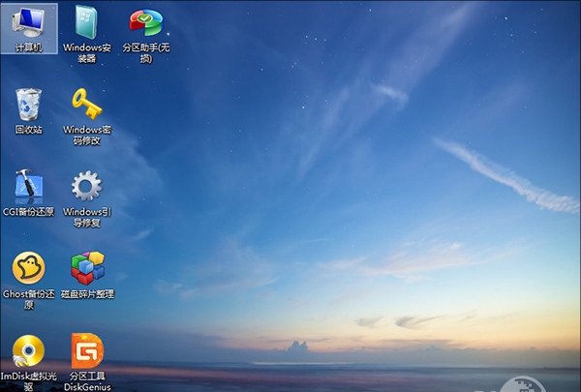Click the ImDisk虚拟光驱 yellow disc icon
The width and height of the screenshot is (581, 392).
(28, 350)
